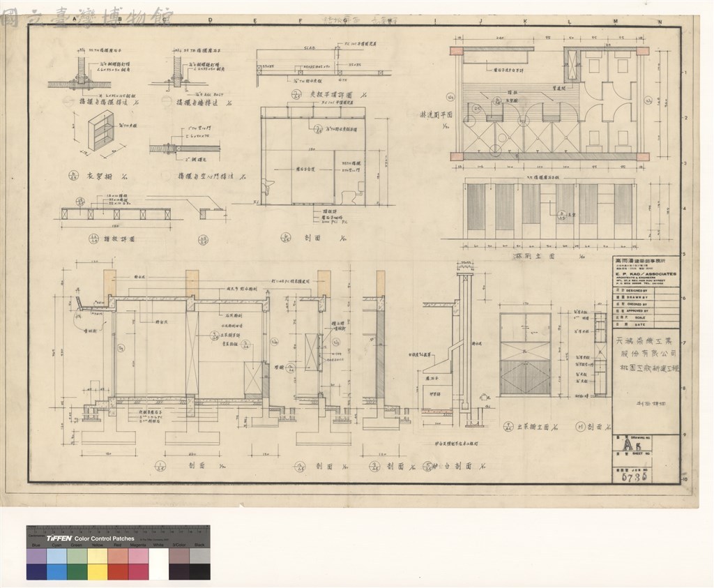Click the E. P. KAO / ASSOCIATES firm name

[646, 274]
